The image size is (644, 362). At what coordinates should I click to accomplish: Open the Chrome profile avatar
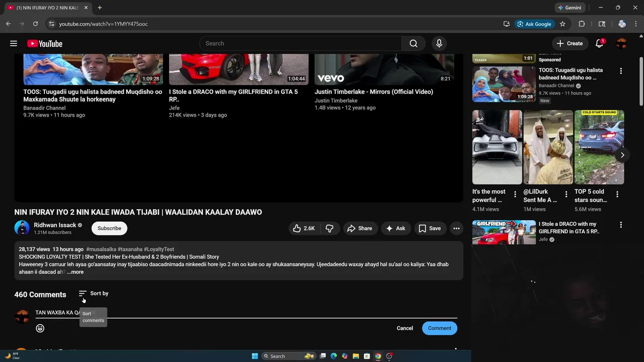pos(622,24)
